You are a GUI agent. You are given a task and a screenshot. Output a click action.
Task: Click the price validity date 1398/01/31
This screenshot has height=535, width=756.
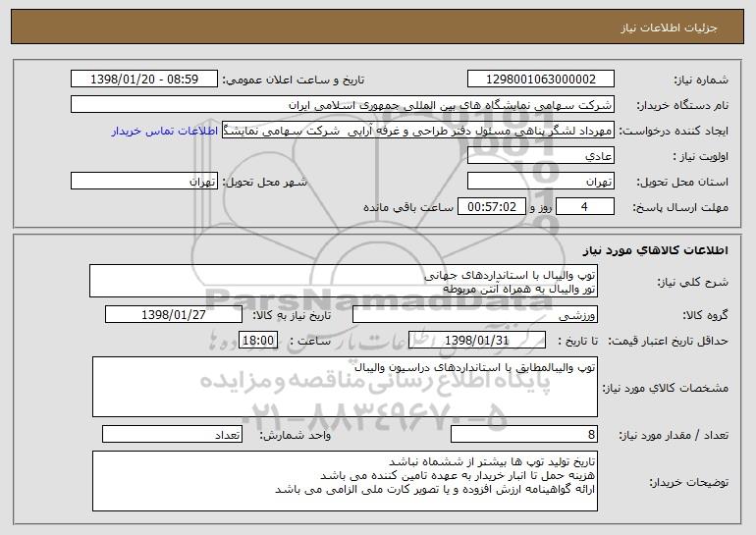click(477, 341)
